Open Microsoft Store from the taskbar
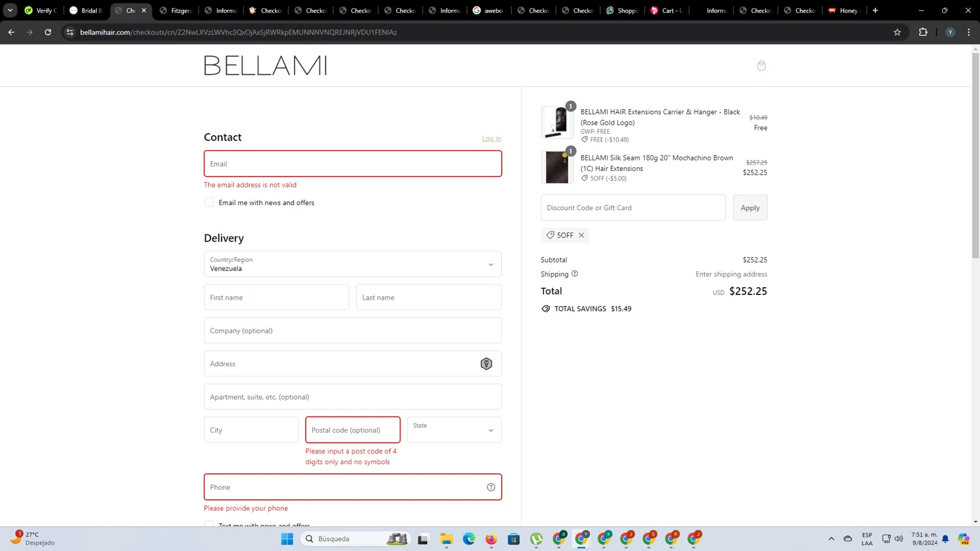 514,539
